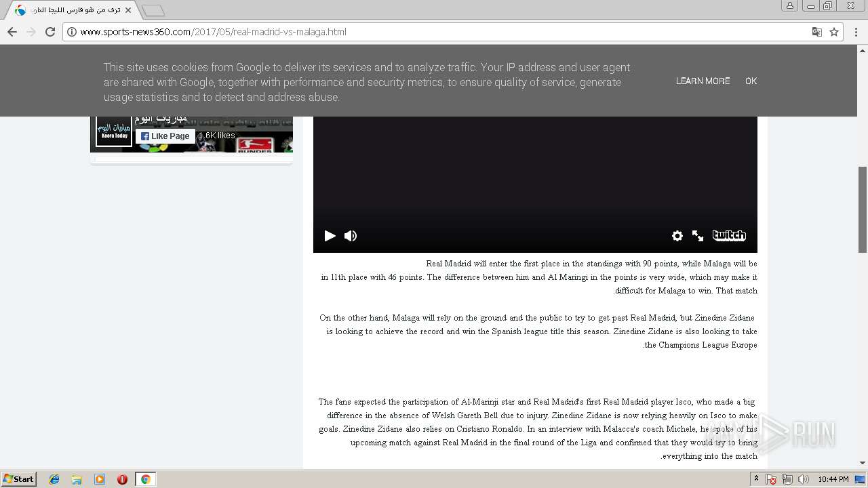
Task: Open the Action Center flag icon
Action: [x=771, y=479]
